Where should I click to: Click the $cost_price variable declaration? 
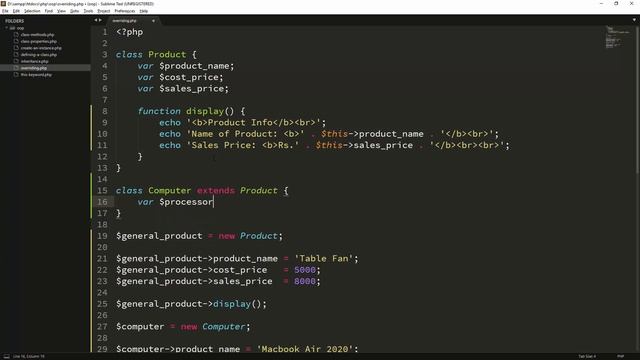191,77
